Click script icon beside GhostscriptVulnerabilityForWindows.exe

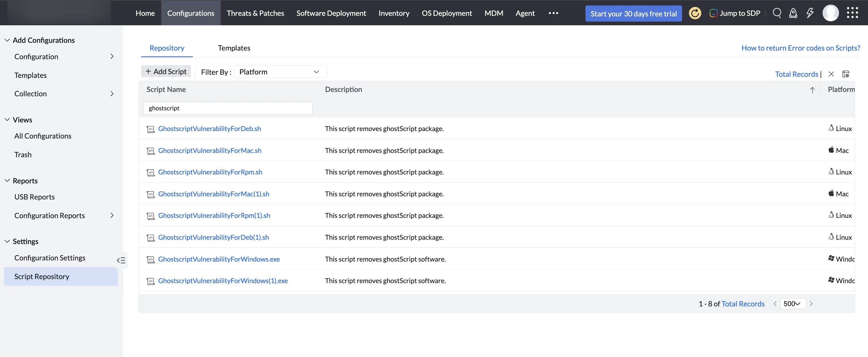tap(151, 260)
